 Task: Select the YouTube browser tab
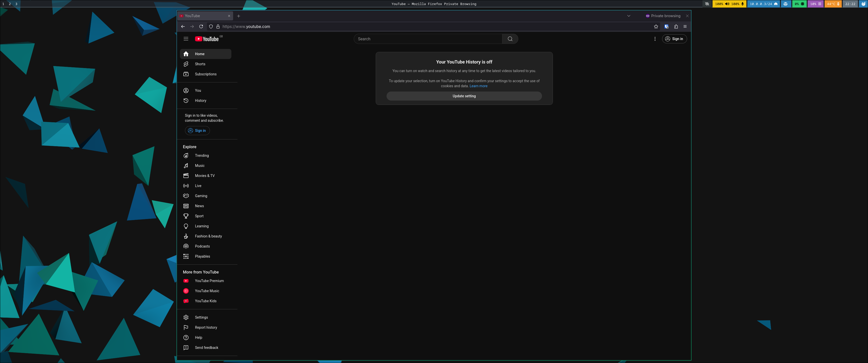coord(202,16)
